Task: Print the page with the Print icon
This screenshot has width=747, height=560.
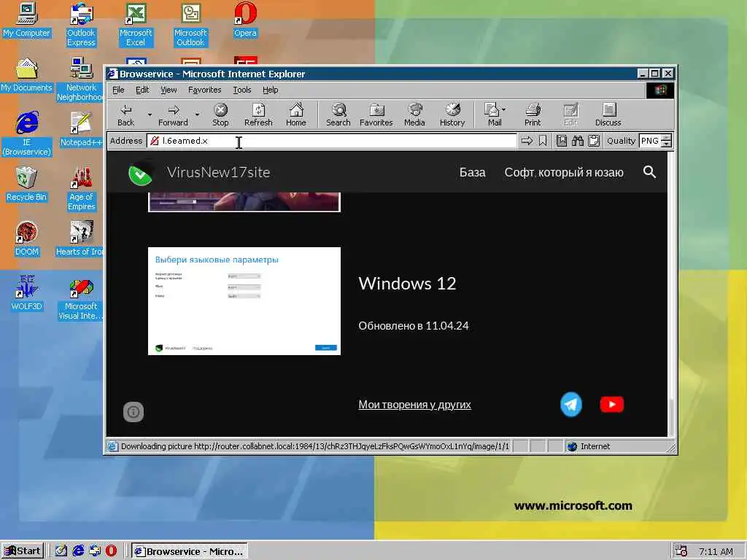Action: coord(533,115)
